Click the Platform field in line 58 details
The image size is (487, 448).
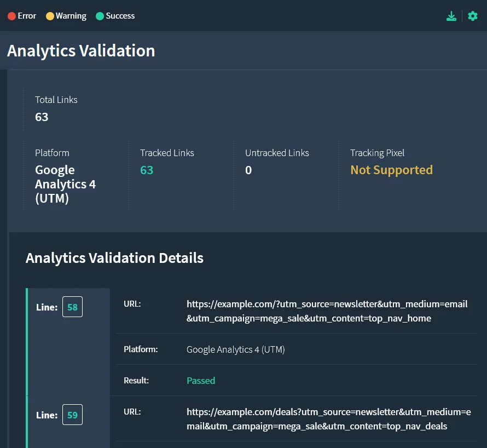tap(235, 349)
